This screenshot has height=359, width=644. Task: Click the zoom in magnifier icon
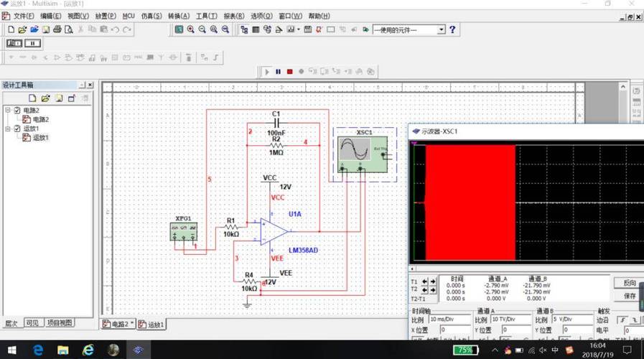190,29
